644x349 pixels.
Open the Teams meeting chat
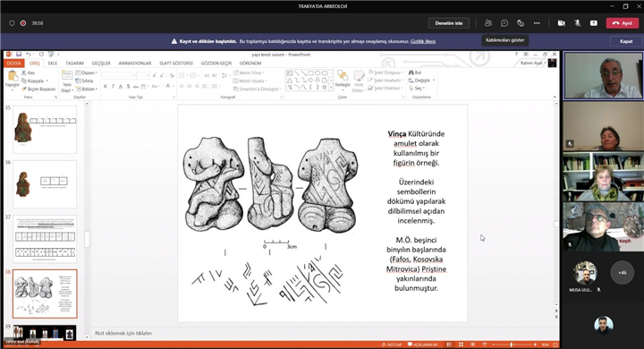[504, 23]
